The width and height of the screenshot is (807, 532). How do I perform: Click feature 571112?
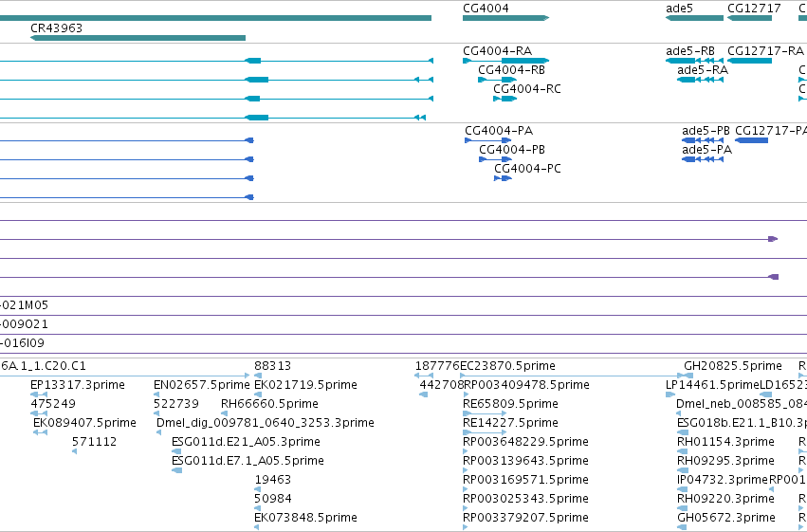pos(94,442)
